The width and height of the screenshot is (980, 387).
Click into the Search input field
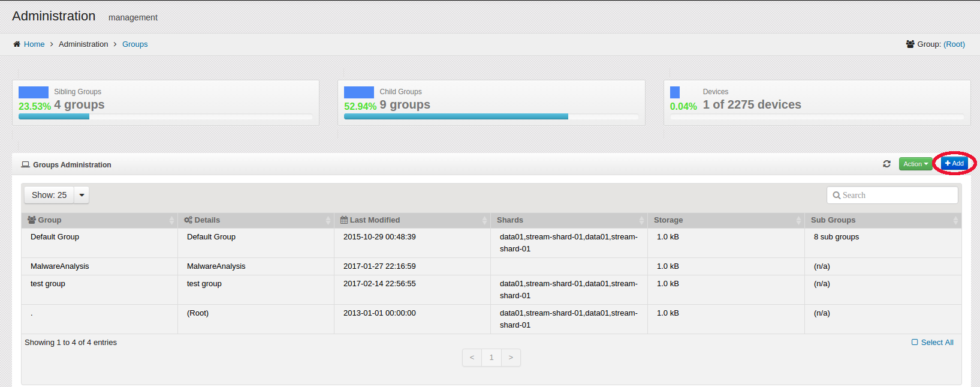click(x=897, y=196)
